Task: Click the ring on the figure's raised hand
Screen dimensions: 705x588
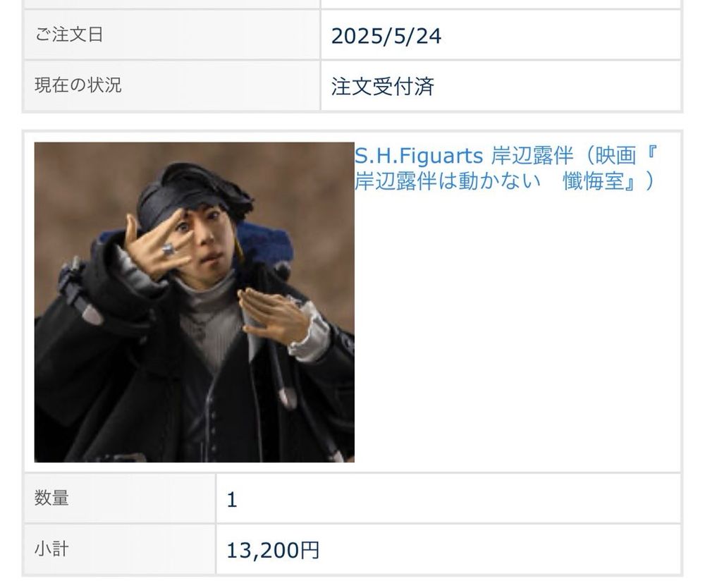Action: click(168, 250)
